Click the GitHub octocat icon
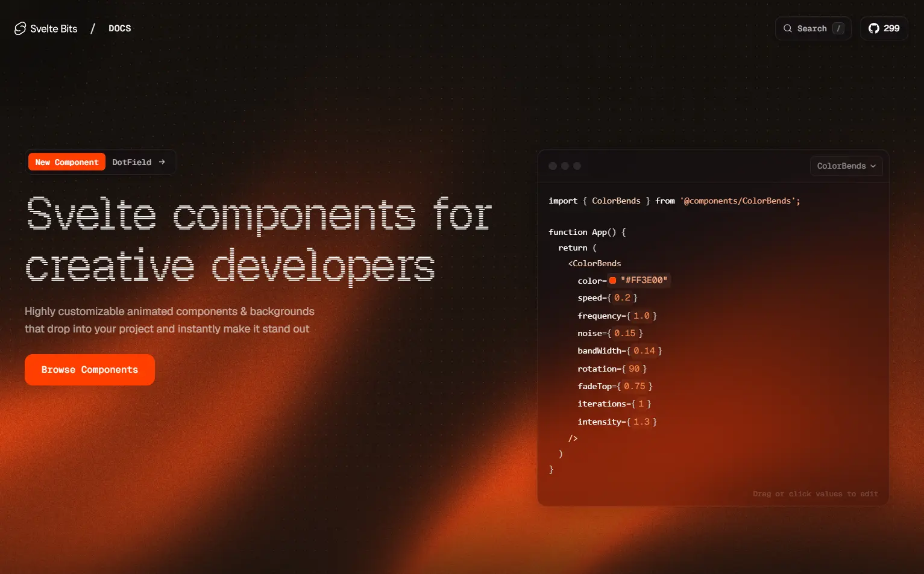Image resolution: width=924 pixels, height=574 pixels. coord(874,28)
